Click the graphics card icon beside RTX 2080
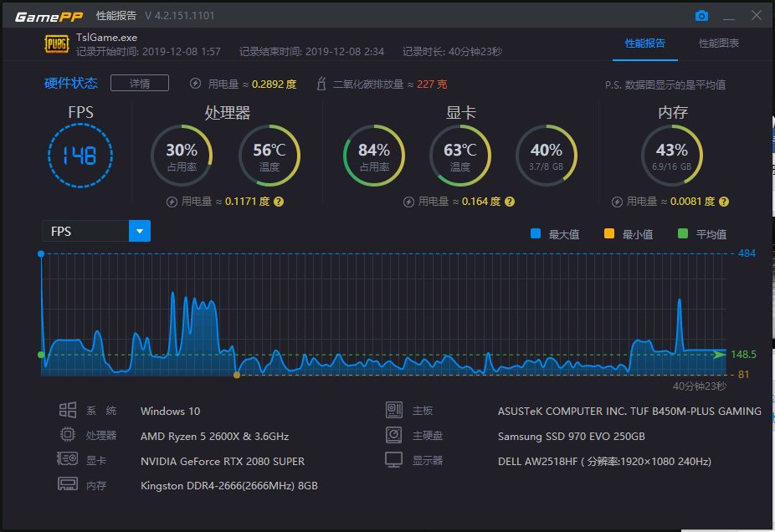Screen dimensions: 775x532 [x=67, y=459]
